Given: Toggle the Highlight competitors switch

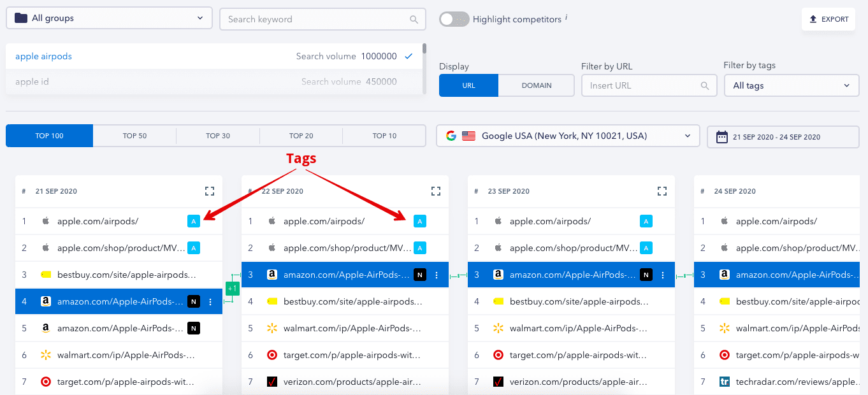Looking at the screenshot, I should (x=454, y=19).
